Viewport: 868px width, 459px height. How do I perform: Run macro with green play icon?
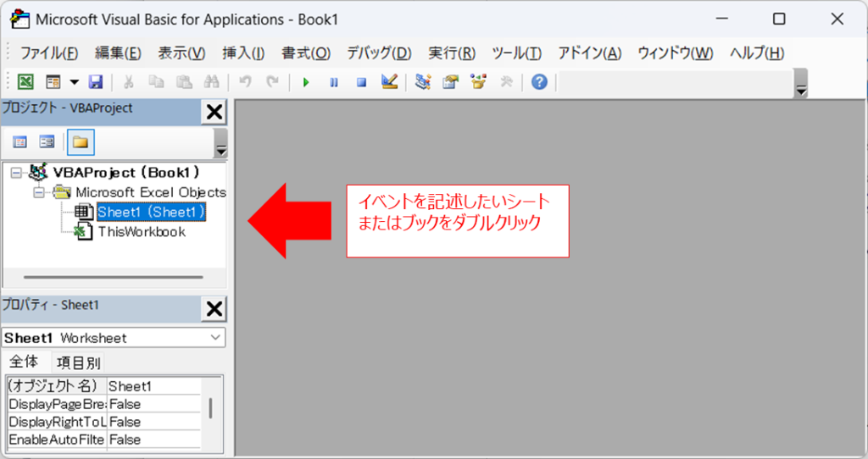305,82
